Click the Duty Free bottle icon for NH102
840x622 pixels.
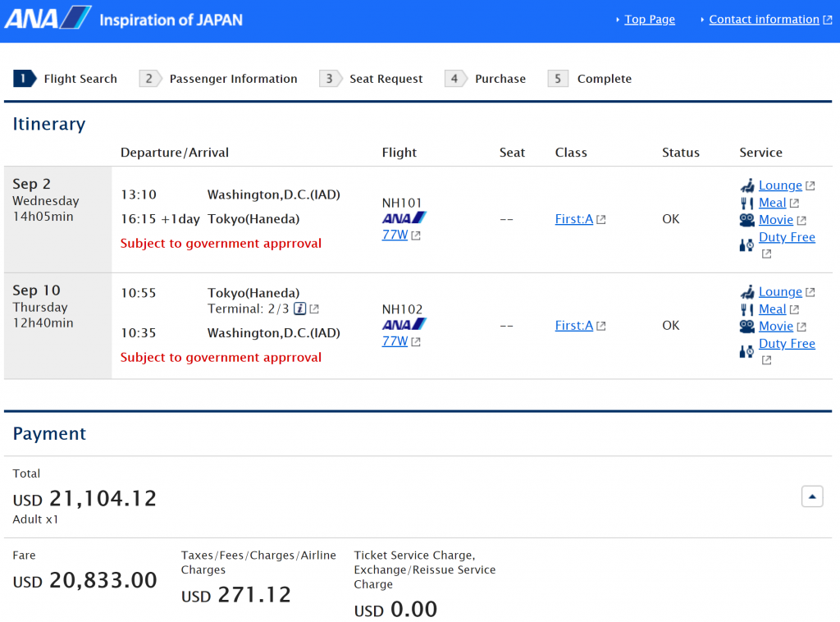point(746,351)
